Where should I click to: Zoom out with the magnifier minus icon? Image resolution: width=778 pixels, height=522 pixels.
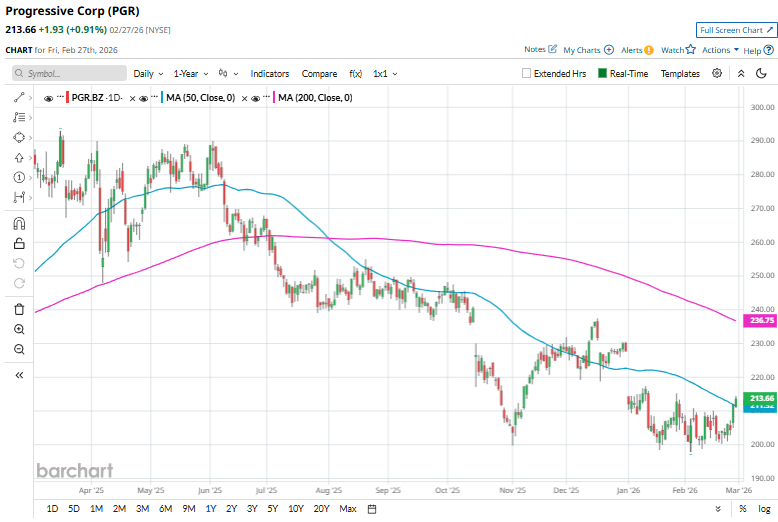coord(19,349)
